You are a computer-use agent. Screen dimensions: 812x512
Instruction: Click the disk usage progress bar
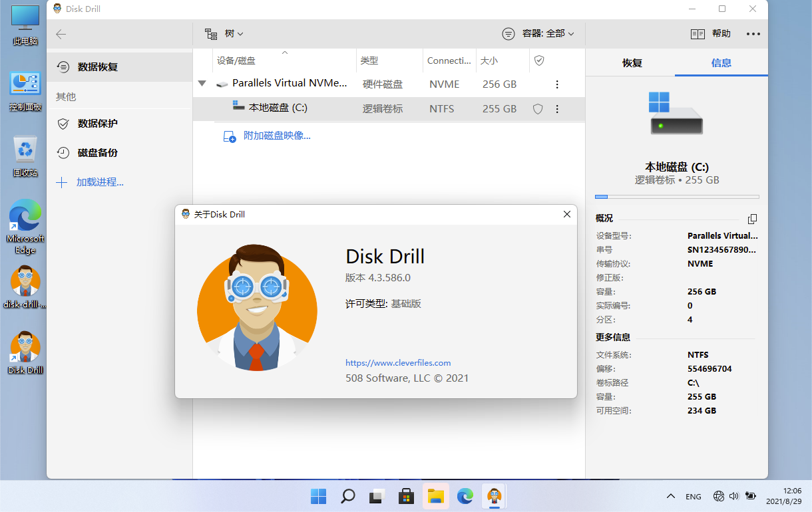coord(677,197)
